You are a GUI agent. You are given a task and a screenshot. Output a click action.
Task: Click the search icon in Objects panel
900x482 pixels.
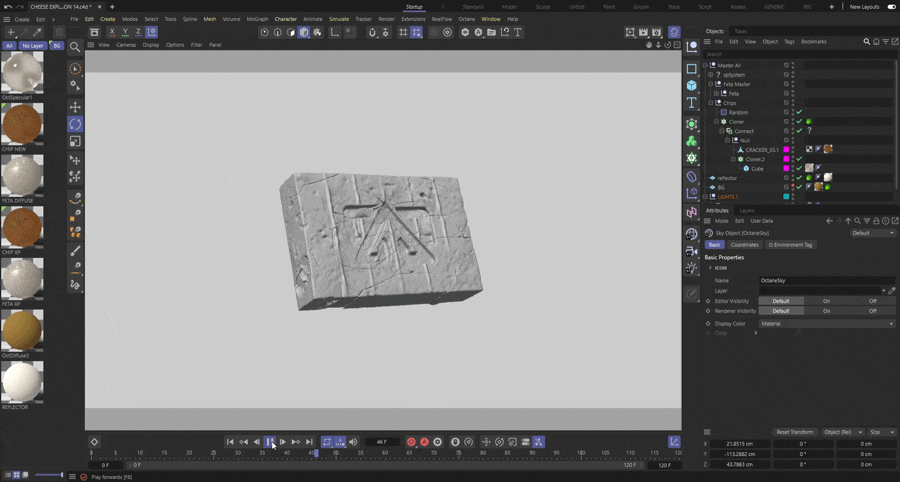(x=866, y=42)
